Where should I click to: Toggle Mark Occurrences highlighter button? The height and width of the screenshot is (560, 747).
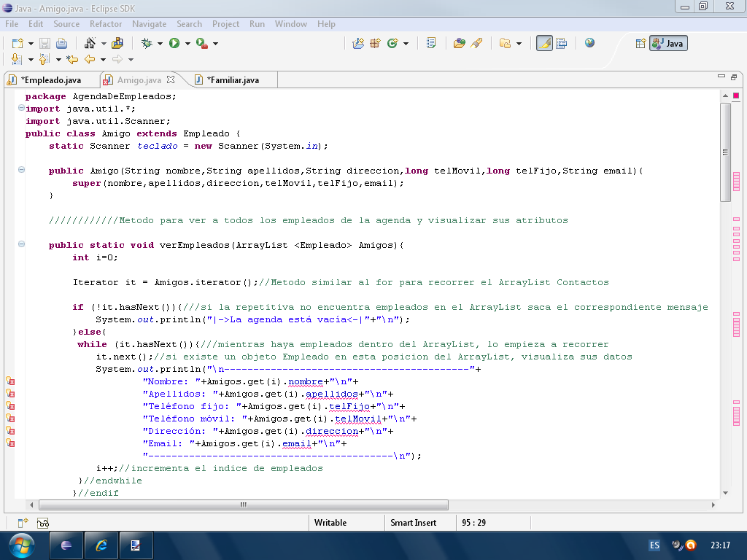point(544,43)
